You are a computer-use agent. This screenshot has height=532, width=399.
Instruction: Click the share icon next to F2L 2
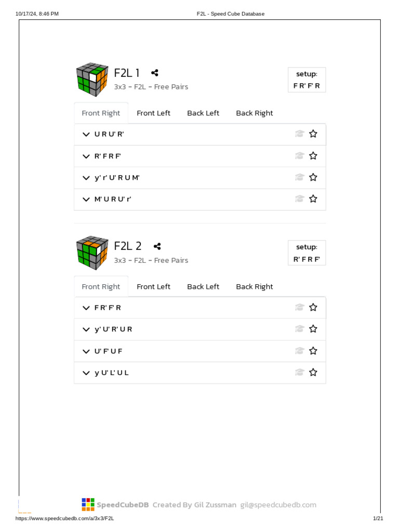[x=157, y=246]
